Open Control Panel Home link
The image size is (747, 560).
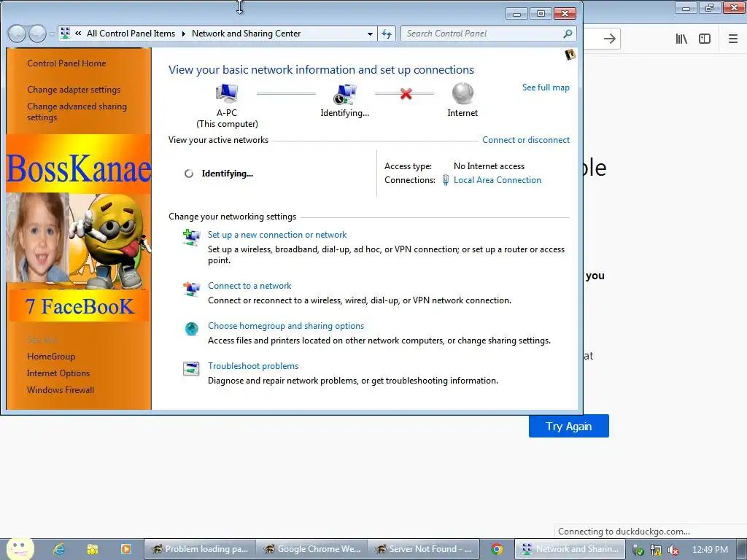pyautogui.click(x=66, y=63)
